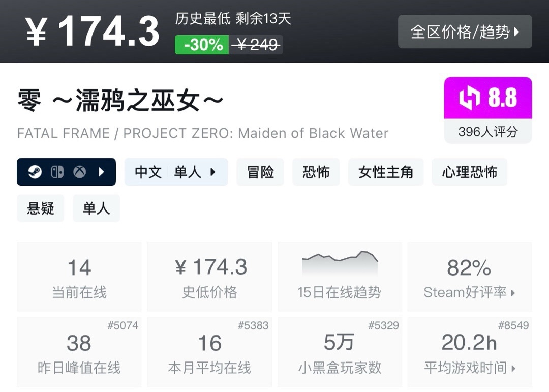This screenshot has width=549, height=392.
Task: Tap the 心理恐怖 tag
Action: [x=470, y=172]
